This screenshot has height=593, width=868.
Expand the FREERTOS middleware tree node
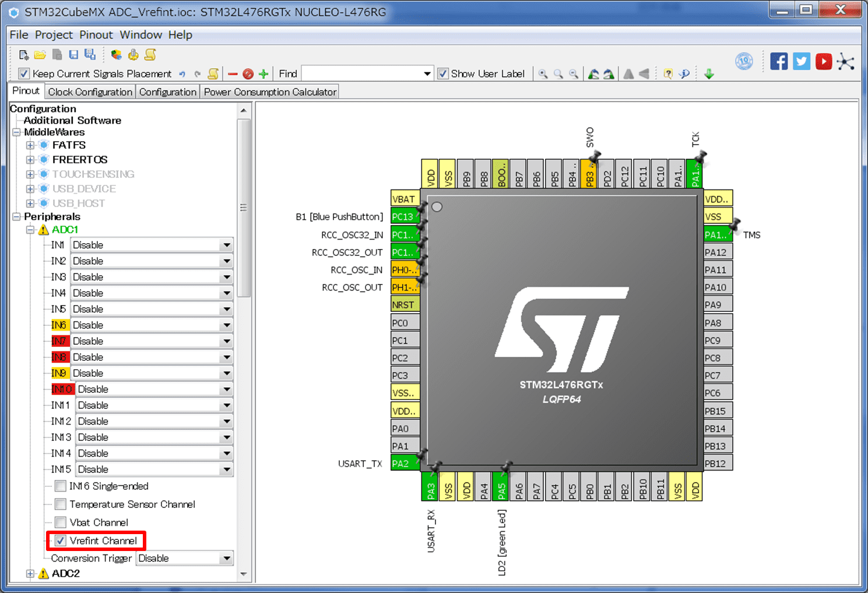click(30, 160)
